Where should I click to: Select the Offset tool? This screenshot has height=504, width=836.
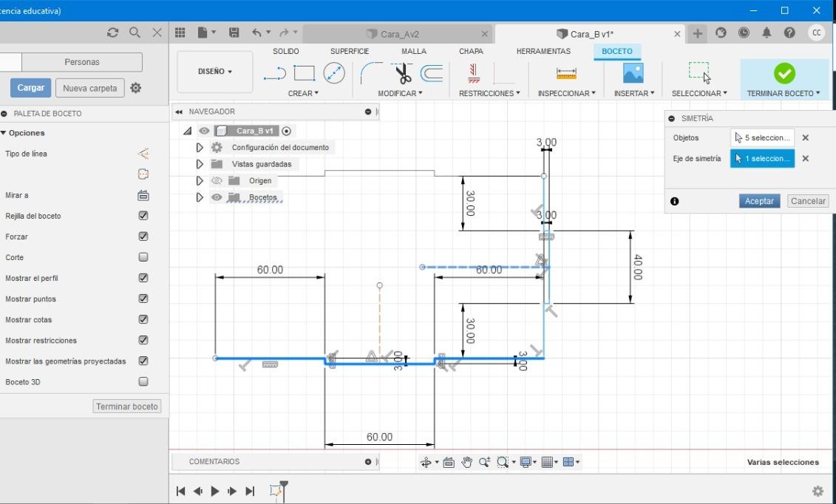point(432,73)
